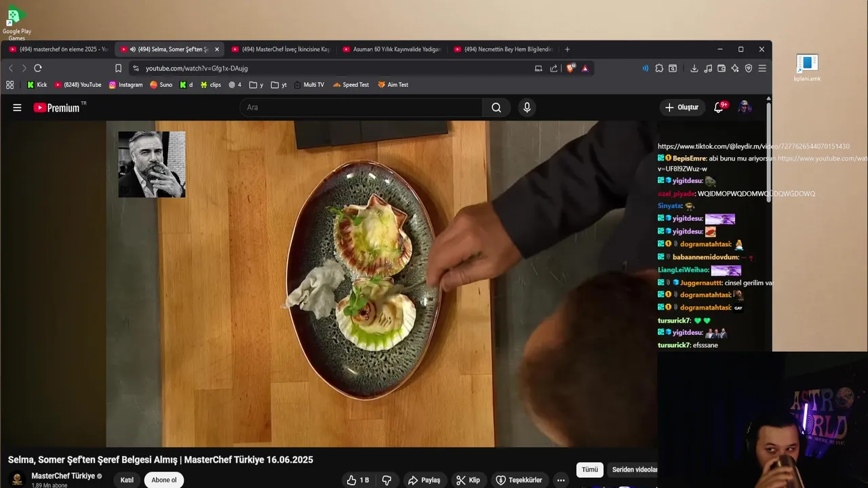Open the (8248) YouTube bookmark
The width and height of the screenshot is (868, 488).
(78, 85)
